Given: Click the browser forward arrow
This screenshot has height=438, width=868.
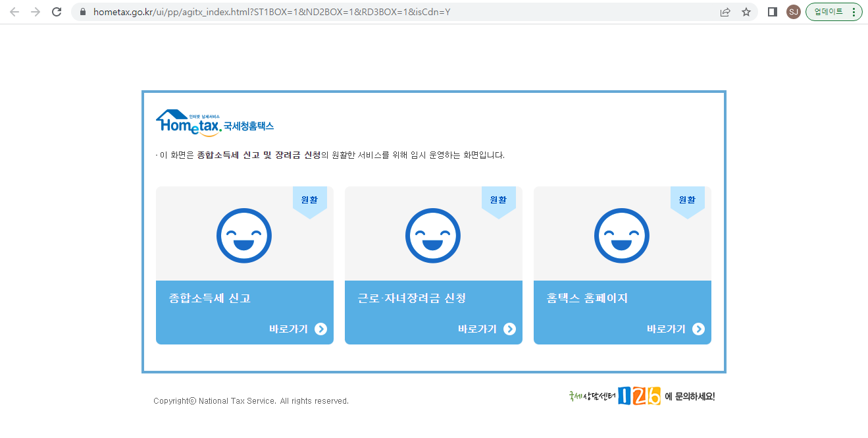Looking at the screenshot, I should coord(36,12).
